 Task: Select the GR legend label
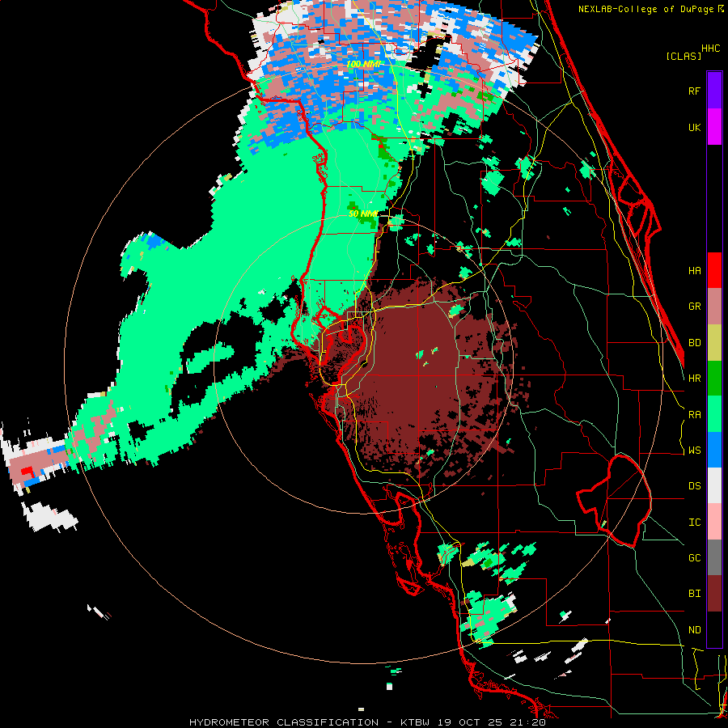click(694, 307)
